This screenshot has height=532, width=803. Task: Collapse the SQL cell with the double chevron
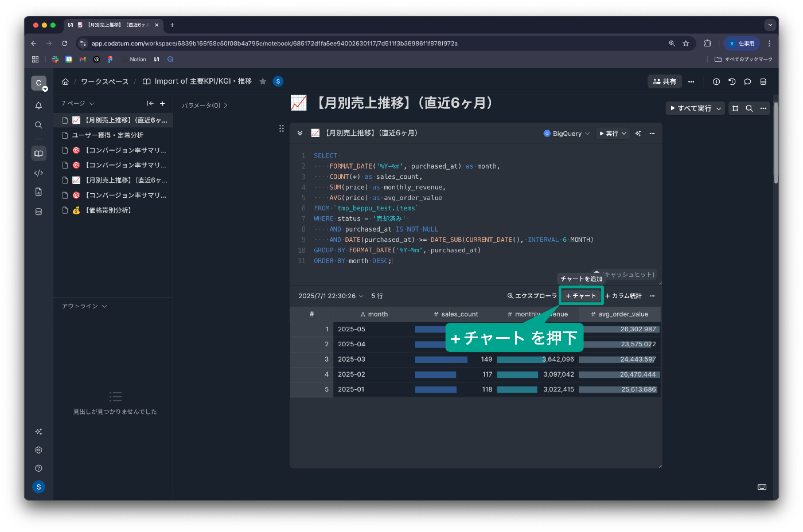299,133
